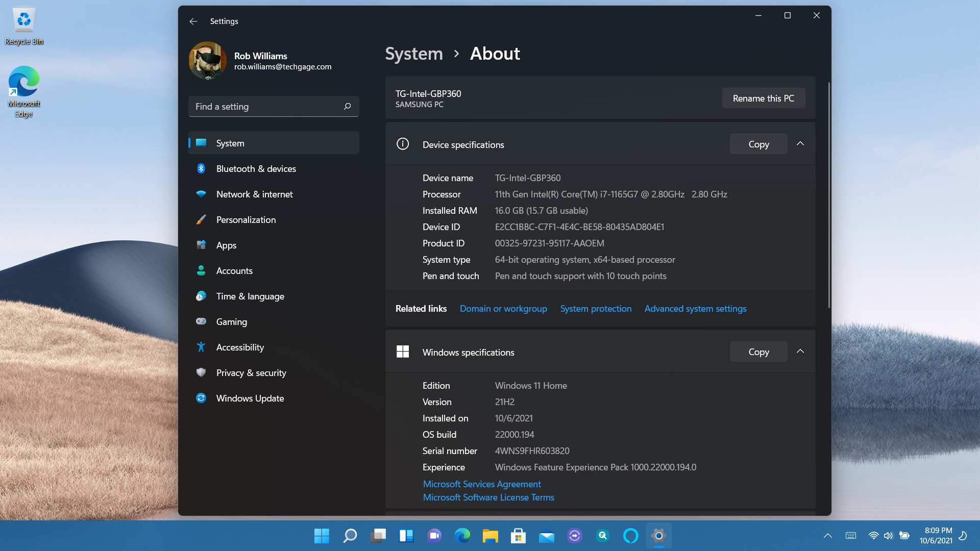This screenshot has width=980, height=551.
Task: Click the Microsoft Services Agreement link
Action: pyautogui.click(x=481, y=484)
